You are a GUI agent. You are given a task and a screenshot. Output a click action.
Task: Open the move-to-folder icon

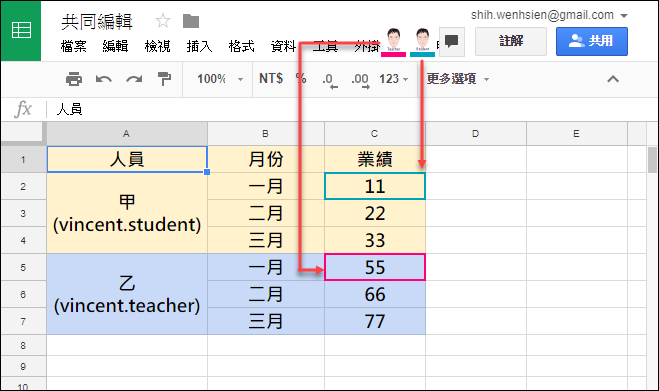(191, 21)
